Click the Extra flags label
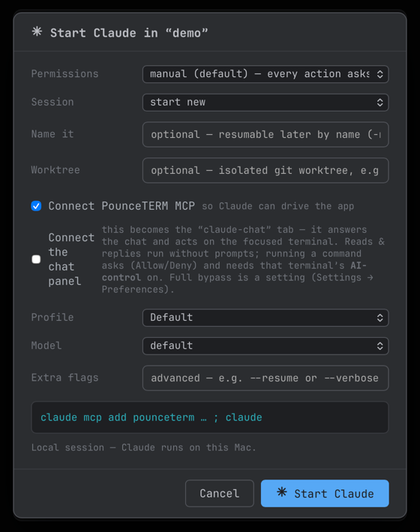The height and width of the screenshot is (532, 420). (x=64, y=378)
